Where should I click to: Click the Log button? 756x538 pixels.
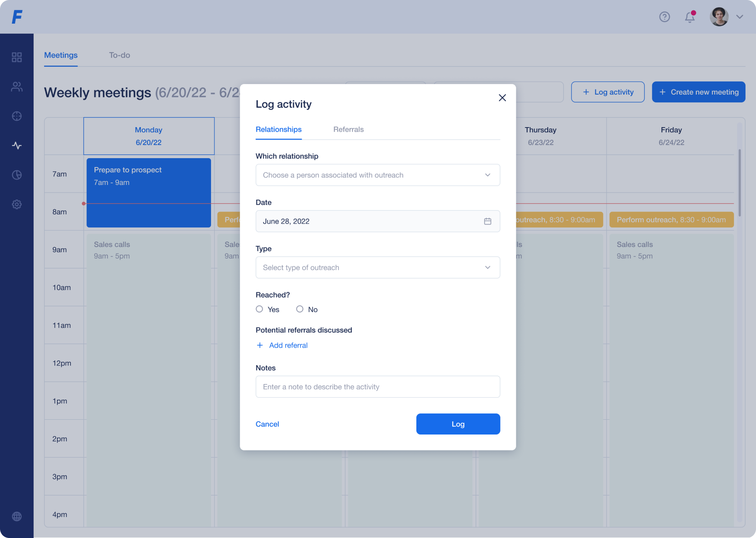pos(458,424)
